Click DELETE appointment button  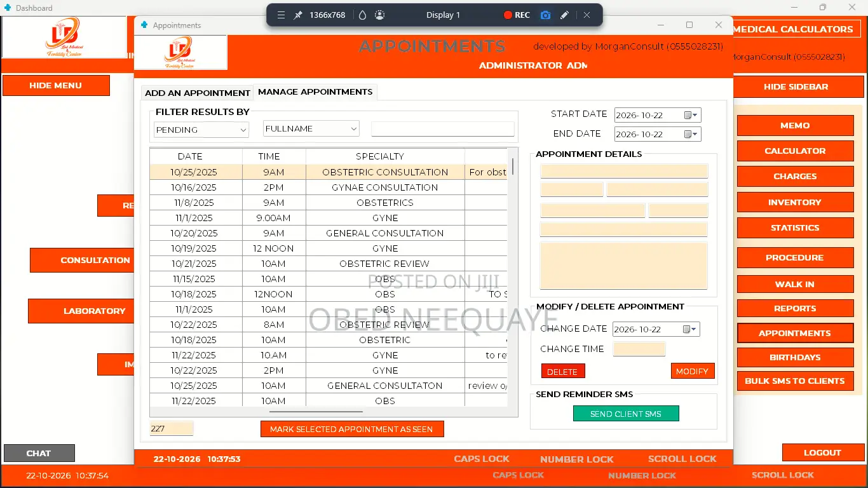pos(563,371)
